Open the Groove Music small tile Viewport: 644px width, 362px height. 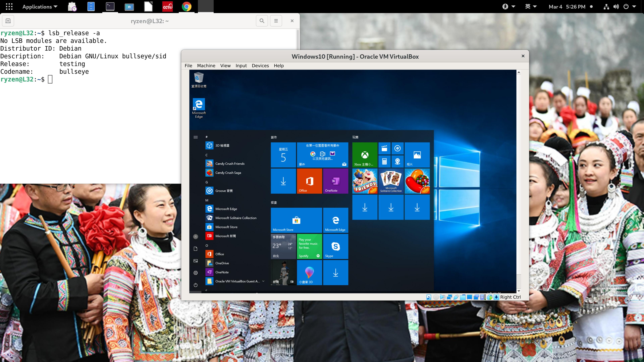tap(397, 148)
